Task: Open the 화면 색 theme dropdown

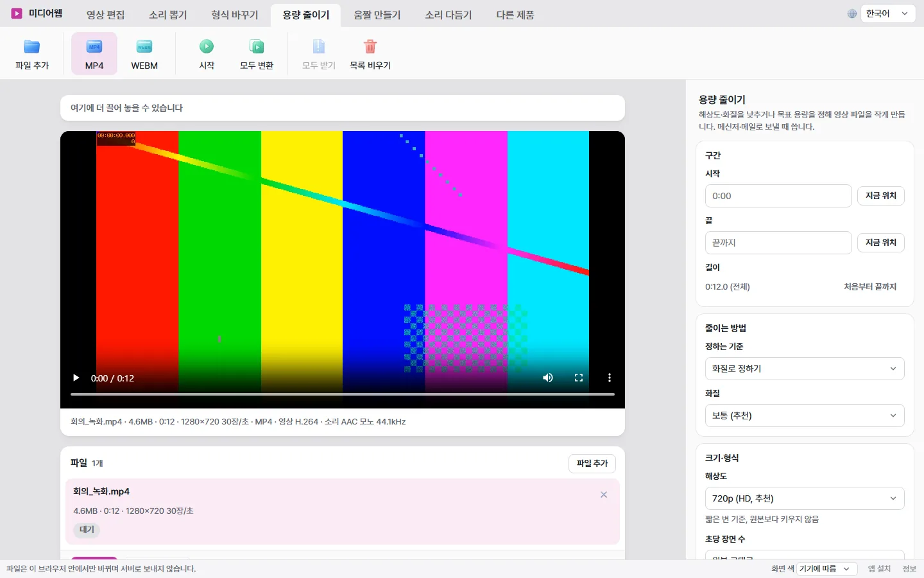Action: point(827,569)
